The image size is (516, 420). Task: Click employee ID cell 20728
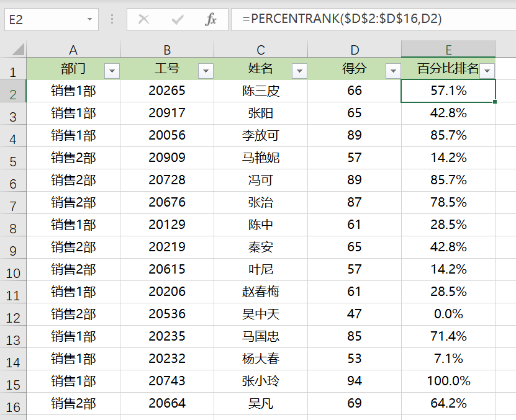[167, 181]
